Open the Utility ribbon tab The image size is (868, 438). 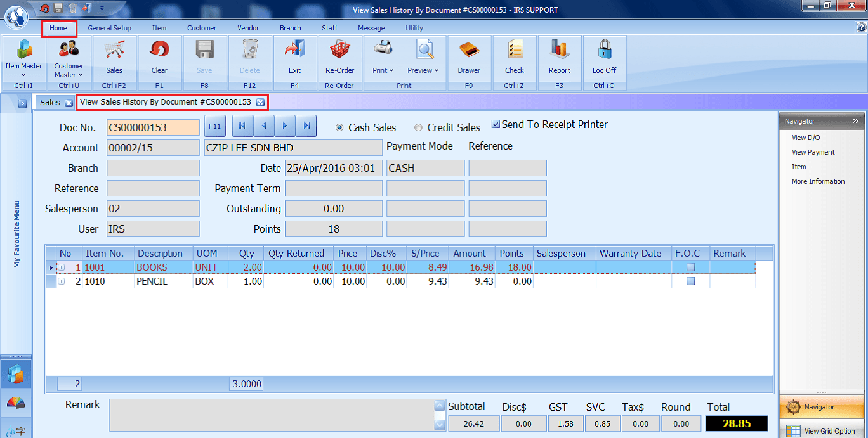tap(414, 28)
